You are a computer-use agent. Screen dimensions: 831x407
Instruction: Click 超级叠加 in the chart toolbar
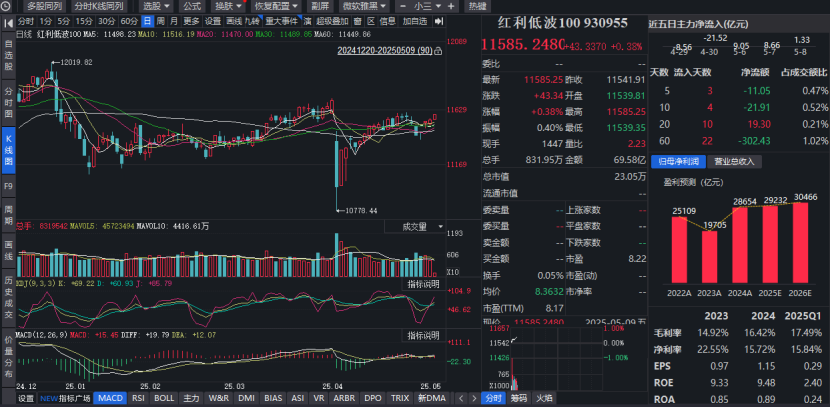click(x=332, y=22)
